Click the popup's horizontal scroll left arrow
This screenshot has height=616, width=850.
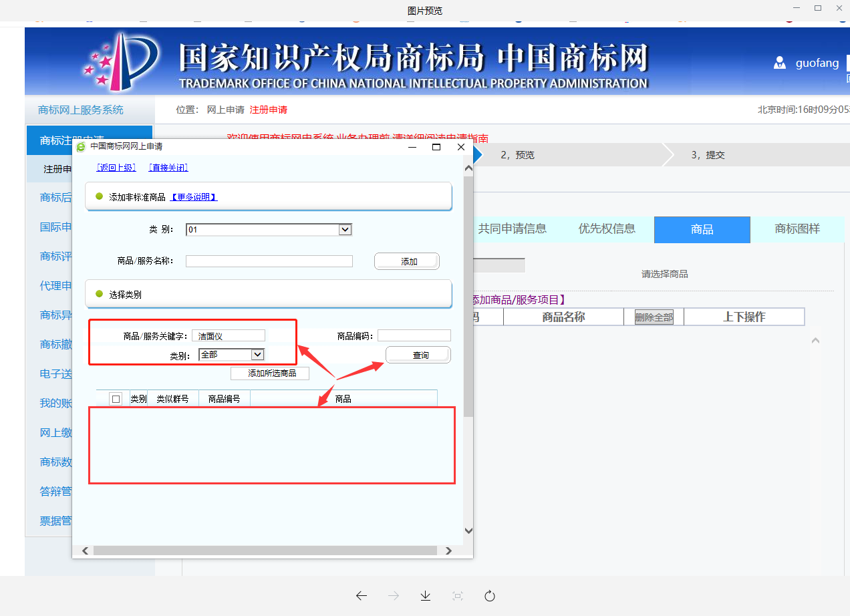pyautogui.click(x=85, y=551)
